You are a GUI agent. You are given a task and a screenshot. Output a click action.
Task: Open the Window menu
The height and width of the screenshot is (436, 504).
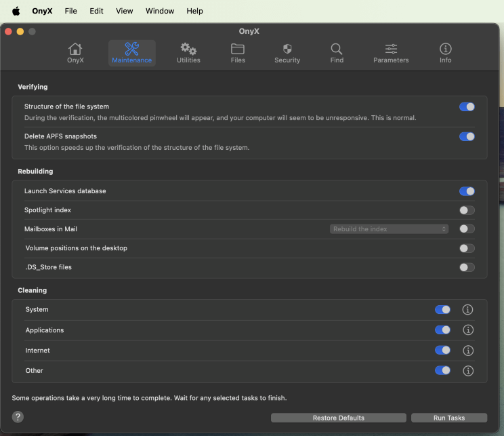(x=160, y=11)
